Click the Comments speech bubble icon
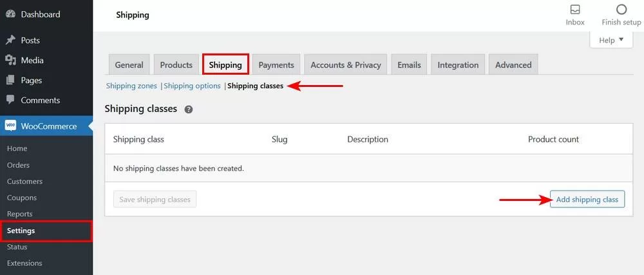 point(10,100)
